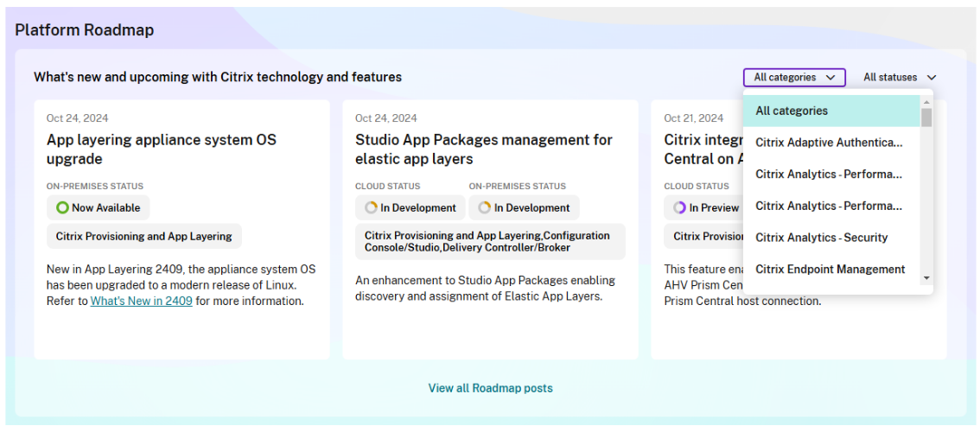Pick Citrix Endpoint Management from list
The image size is (980, 426).
tap(830, 269)
